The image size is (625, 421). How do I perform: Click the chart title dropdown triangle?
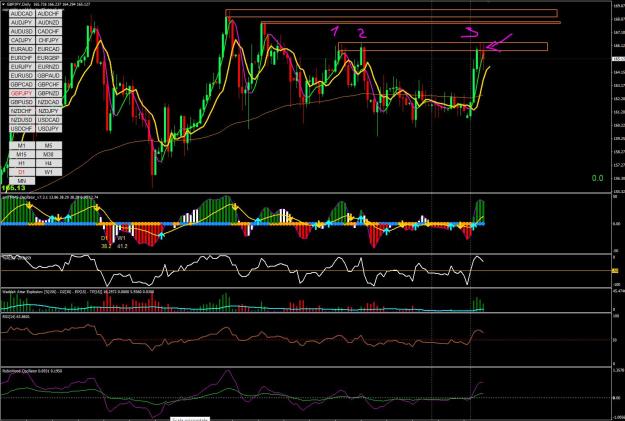tap(4, 4)
